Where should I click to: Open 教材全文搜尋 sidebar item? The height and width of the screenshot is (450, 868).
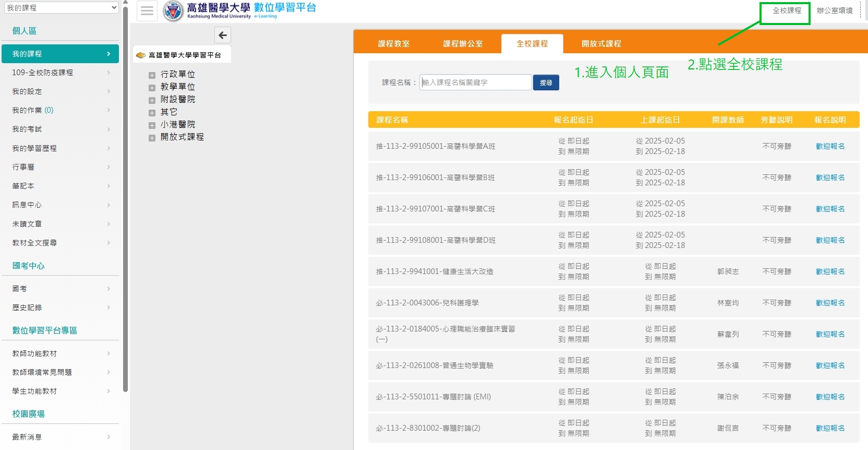(x=61, y=243)
